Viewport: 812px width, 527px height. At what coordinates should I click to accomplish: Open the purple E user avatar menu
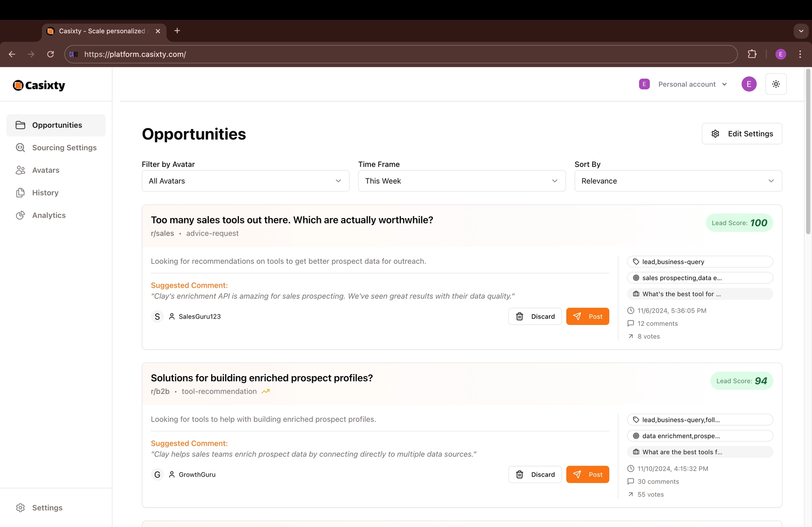click(x=749, y=84)
